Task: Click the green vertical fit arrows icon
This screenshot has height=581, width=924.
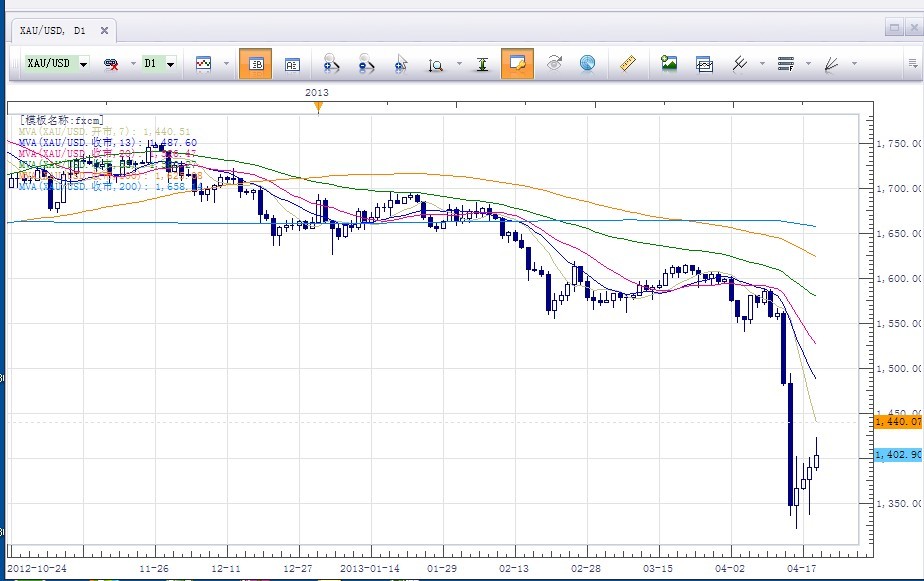Action: click(482, 64)
